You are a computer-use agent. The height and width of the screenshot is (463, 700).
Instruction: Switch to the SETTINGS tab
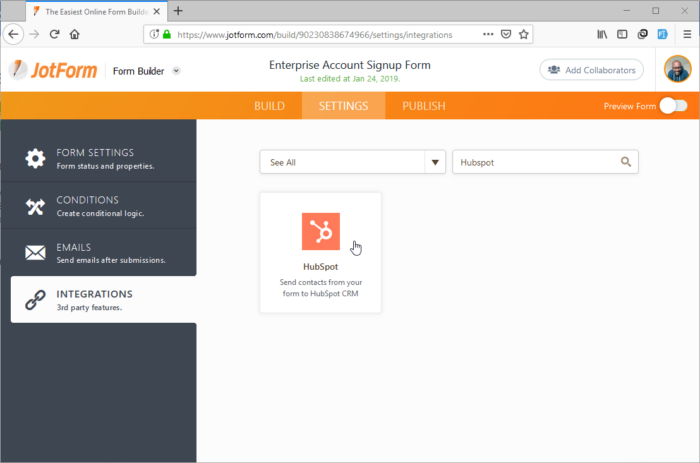[x=343, y=106]
